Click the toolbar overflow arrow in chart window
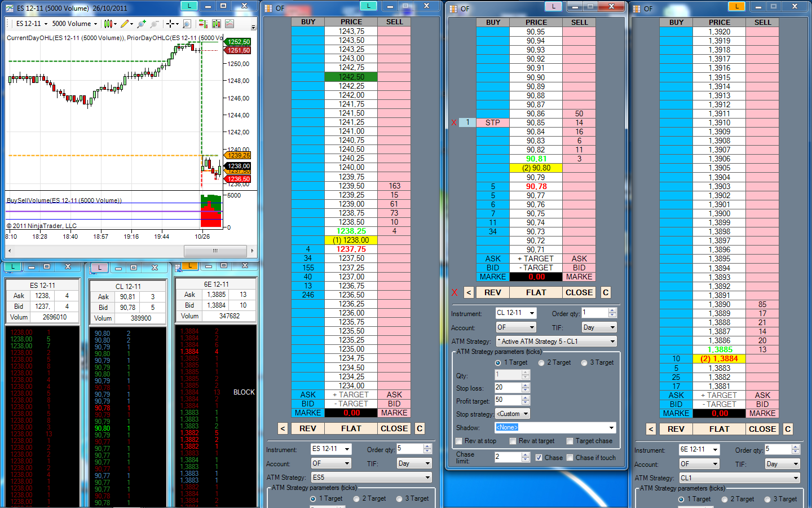The width and height of the screenshot is (812, 508). pyautogui.click(x=253, y=27)
